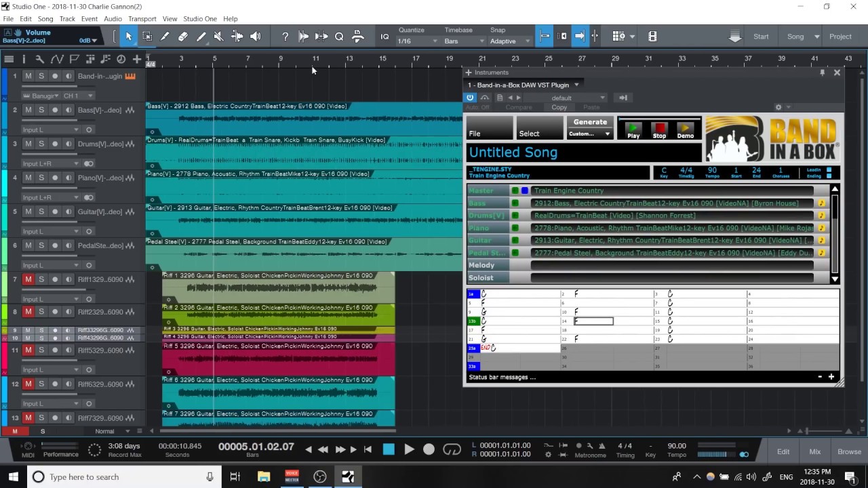Click Generate in Band-in-a-Box

click(590, 122)
